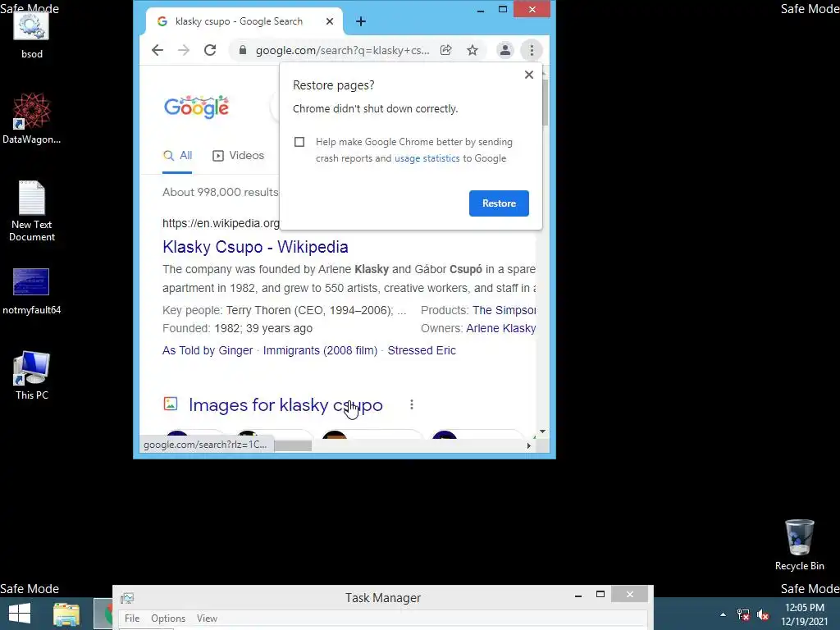Click the images result icon beside heading

171,404
